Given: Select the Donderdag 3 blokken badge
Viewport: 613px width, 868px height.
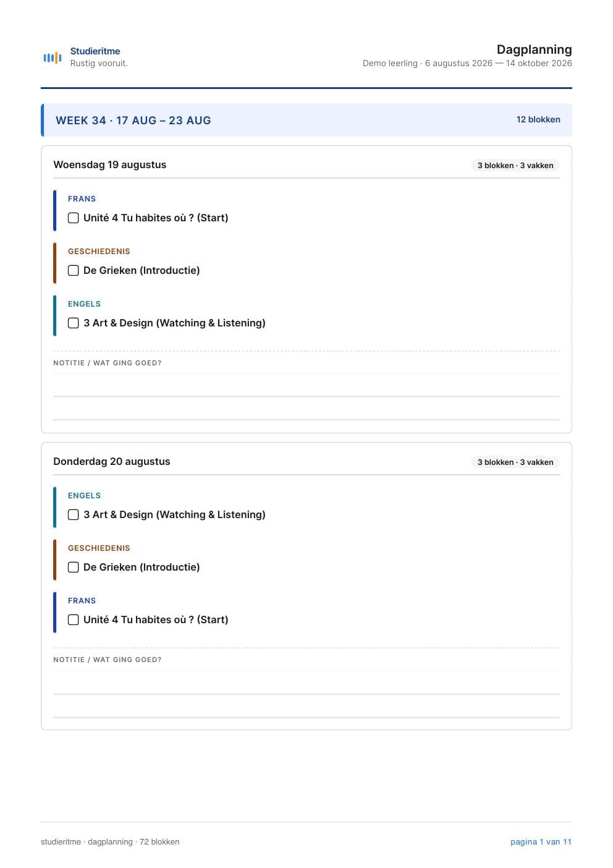Looking at the screenshot, I should tap(515, 462).
